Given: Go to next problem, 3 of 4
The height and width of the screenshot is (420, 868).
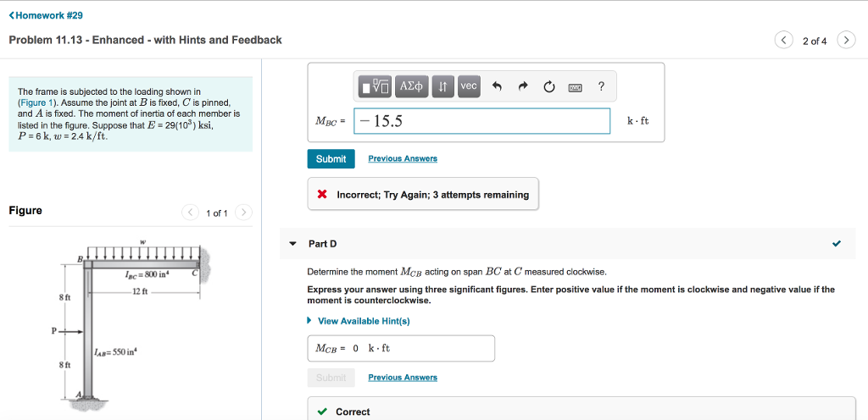Looking at the screenshot, I should tap(846, 41).
